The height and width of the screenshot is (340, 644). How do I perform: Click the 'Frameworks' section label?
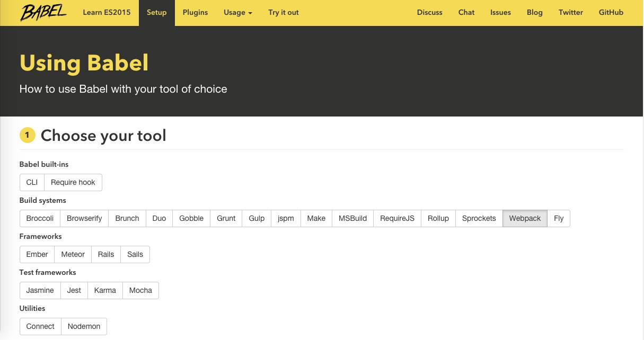[x=41, y=236]
